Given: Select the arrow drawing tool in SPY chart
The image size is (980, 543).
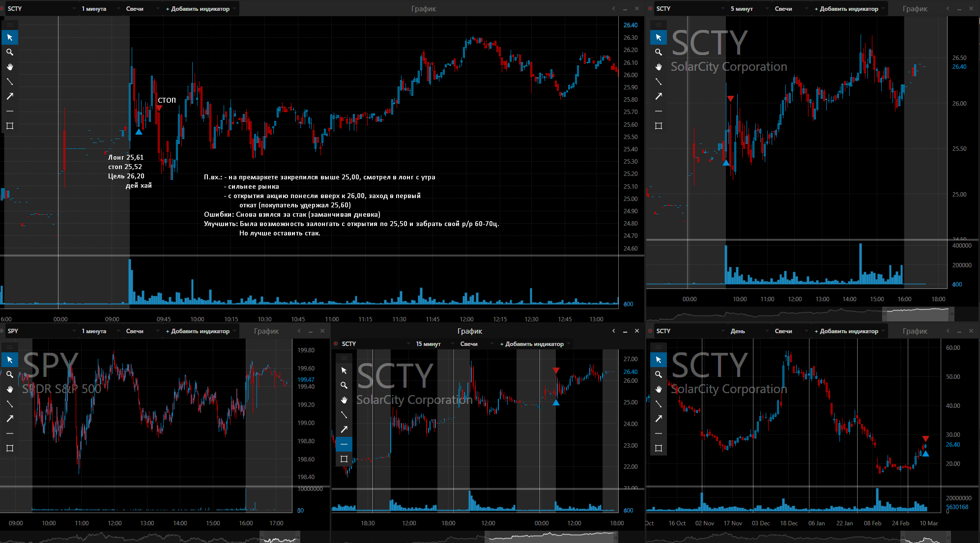Looking at the screenshot, I should (x=10, y=419).
